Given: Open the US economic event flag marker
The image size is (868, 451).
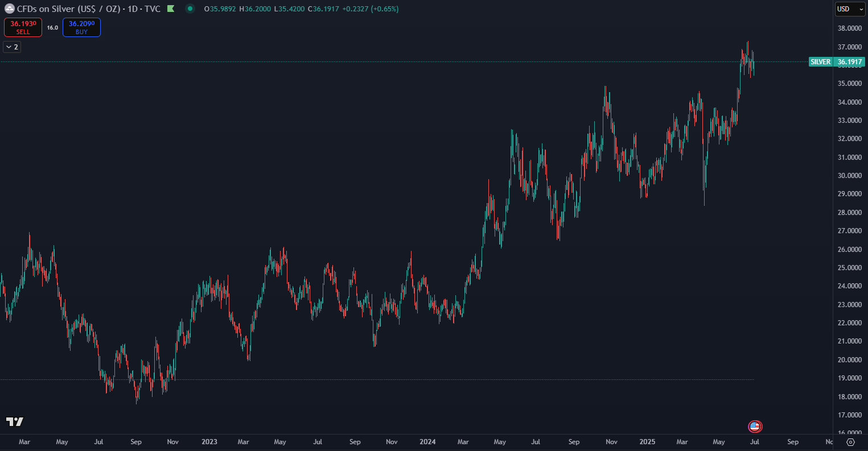Looking at the screenshot, I should [755, 426].
